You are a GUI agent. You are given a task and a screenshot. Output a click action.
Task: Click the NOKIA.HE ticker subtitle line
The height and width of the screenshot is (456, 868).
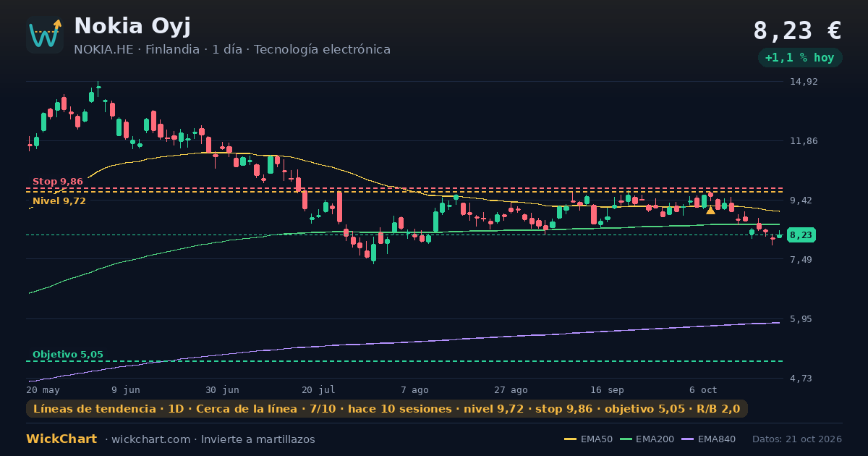(232, 50)
